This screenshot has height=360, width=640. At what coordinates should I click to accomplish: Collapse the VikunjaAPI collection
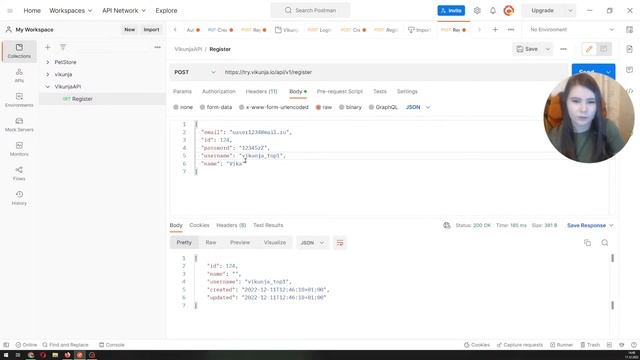click(x=48, y=87)
